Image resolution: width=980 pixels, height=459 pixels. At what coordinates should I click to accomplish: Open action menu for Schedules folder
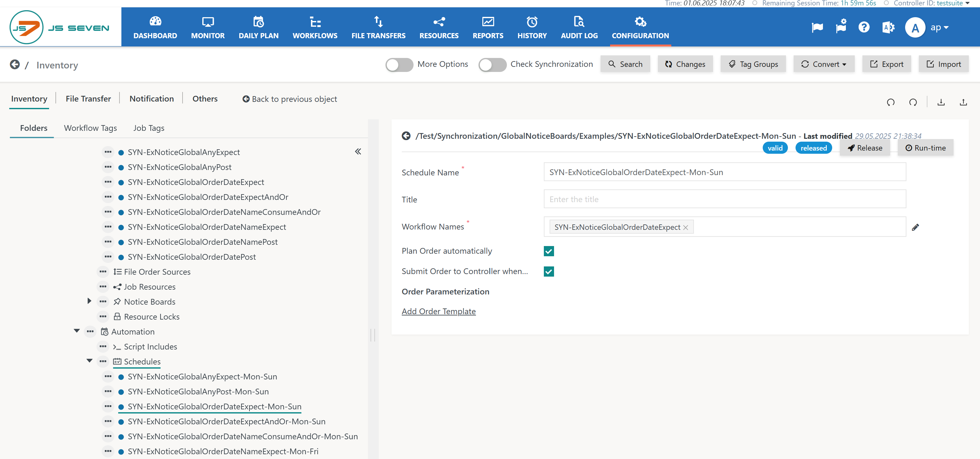pyautogui.click(x=103, y=361)
